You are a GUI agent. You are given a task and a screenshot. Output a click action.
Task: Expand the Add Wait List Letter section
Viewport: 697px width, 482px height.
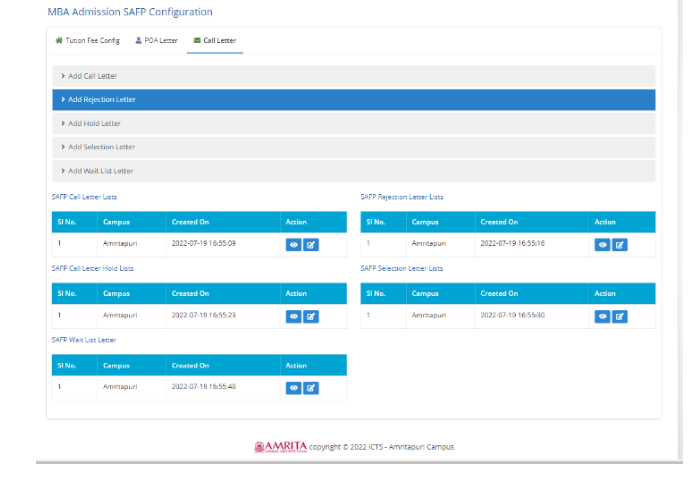pos(100,171)
